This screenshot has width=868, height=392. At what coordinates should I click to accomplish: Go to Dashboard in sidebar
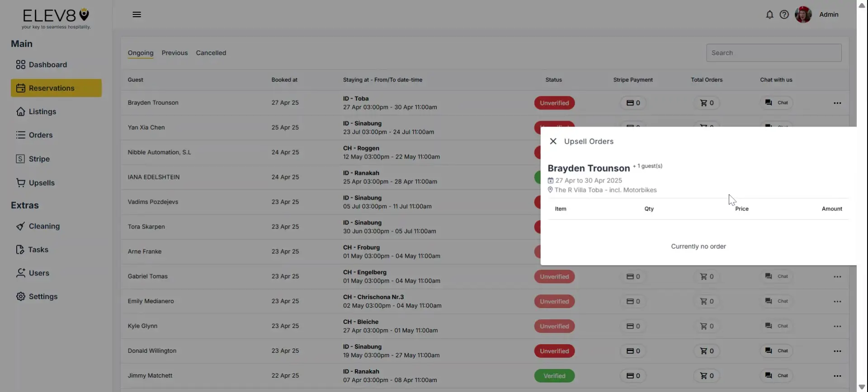point(56,65)
